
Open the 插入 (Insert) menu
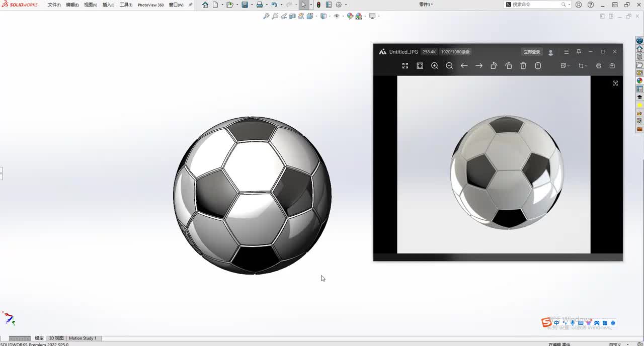108,5
